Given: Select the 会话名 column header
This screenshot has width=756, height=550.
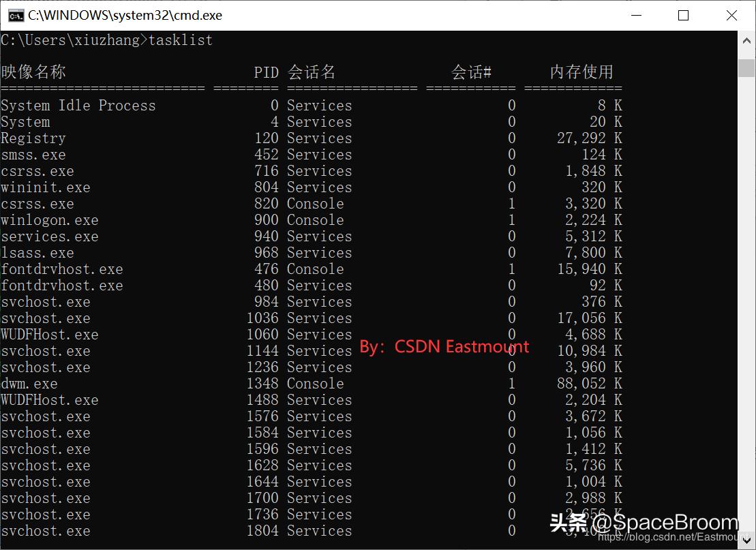Looking at the screenshot, I should pos(312,72).
